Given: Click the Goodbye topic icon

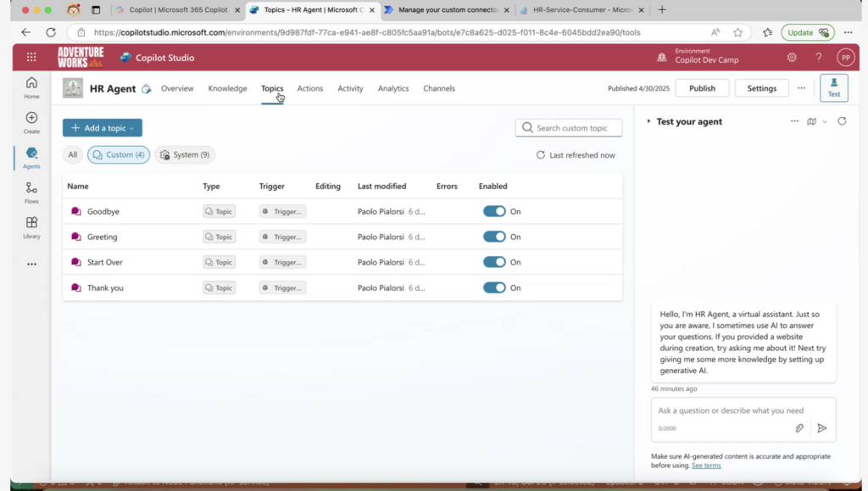Looking at the screenshot, I should (x=75, y=211).
